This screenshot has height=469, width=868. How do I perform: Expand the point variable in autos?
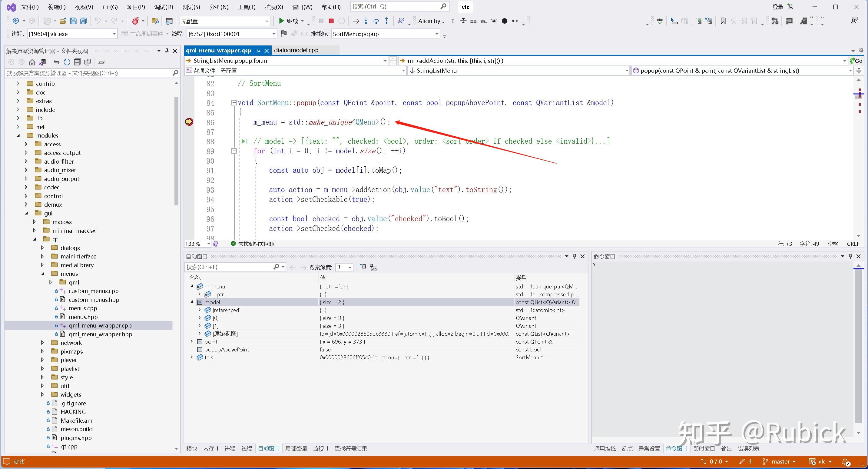pyautogui.click(x=192, y=341)
